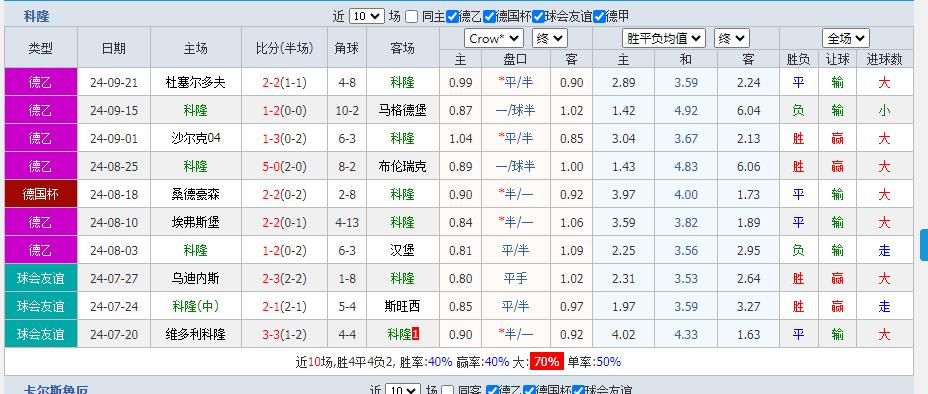Screen dimensions: 928x394
Task: Click the 胜率:40% summary text
Action: [426, 361]
